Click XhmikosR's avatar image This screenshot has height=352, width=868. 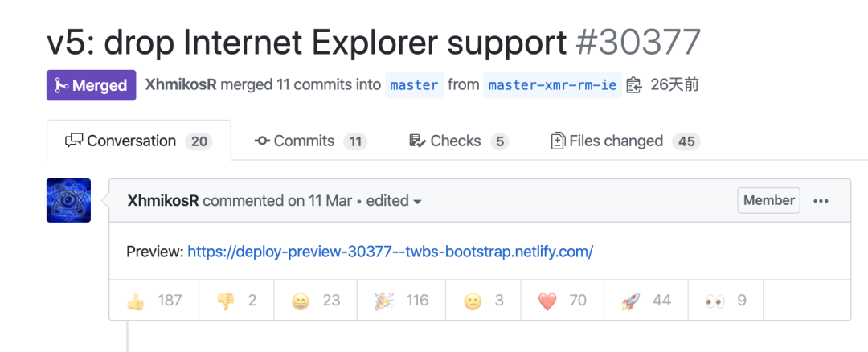69,201
